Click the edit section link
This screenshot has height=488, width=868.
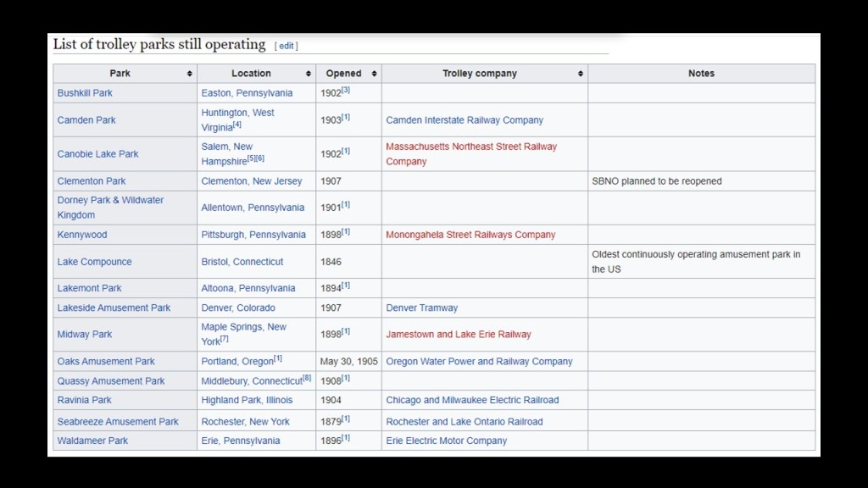tap(287, 46)
